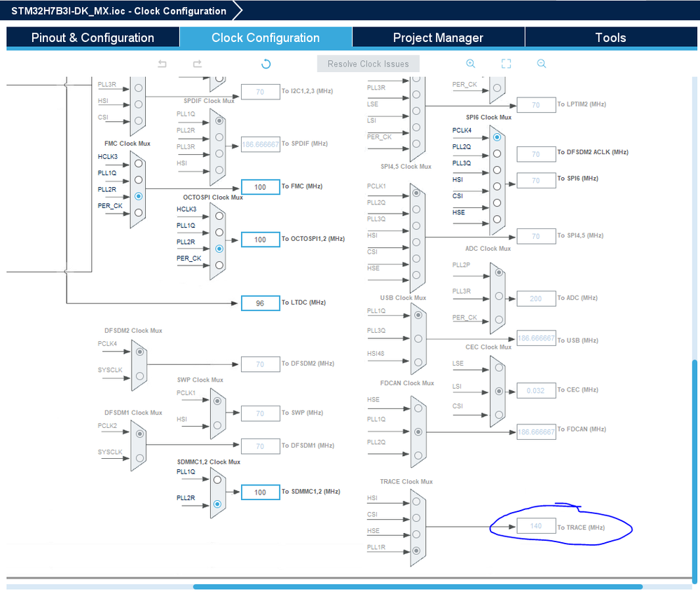Select PLL1Q in FDCAN Clock Mux
The height and width of the screenshot is (594, 700).
tap(418, 432)
